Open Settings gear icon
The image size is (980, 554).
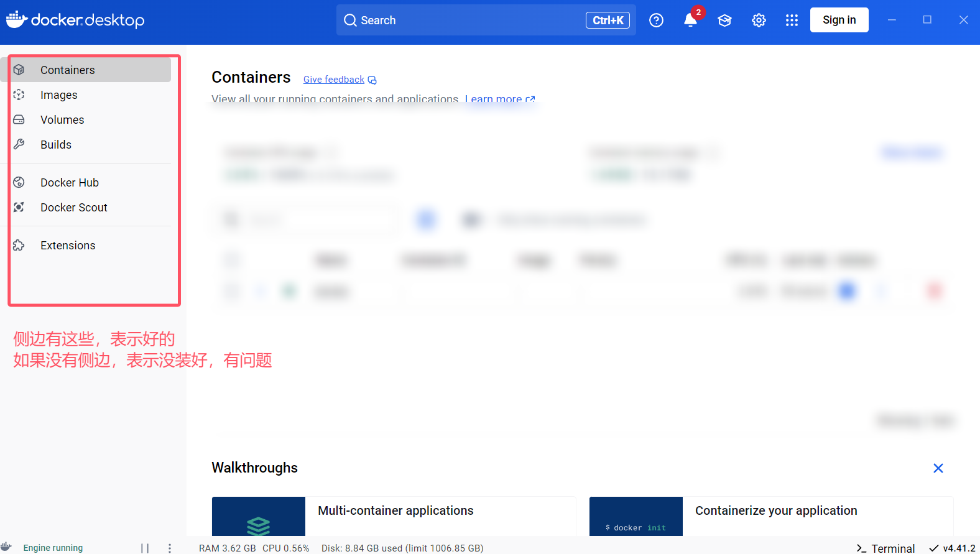pyautogui.click(x=759, y=21)
